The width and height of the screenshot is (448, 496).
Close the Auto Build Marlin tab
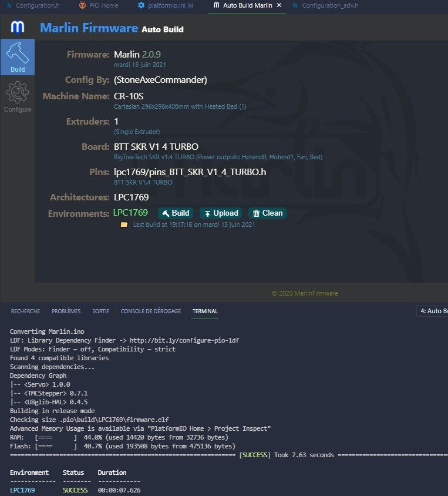pos(279,5)
